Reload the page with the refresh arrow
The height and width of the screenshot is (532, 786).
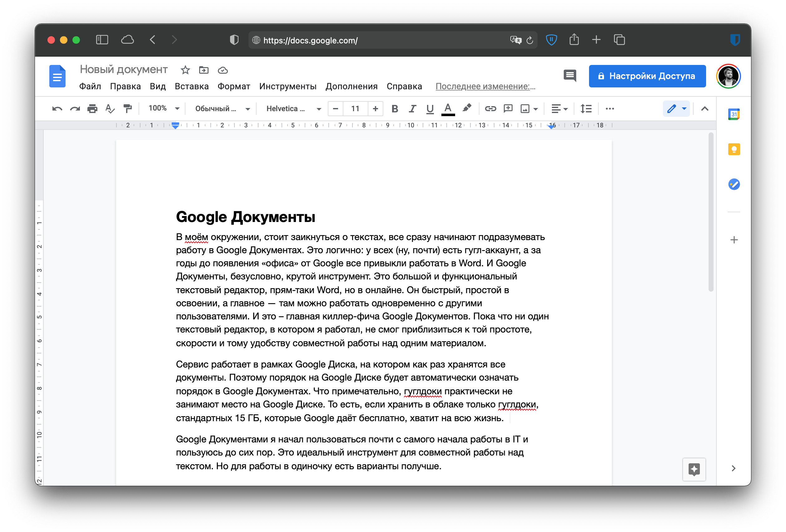(x=530, y=40)
